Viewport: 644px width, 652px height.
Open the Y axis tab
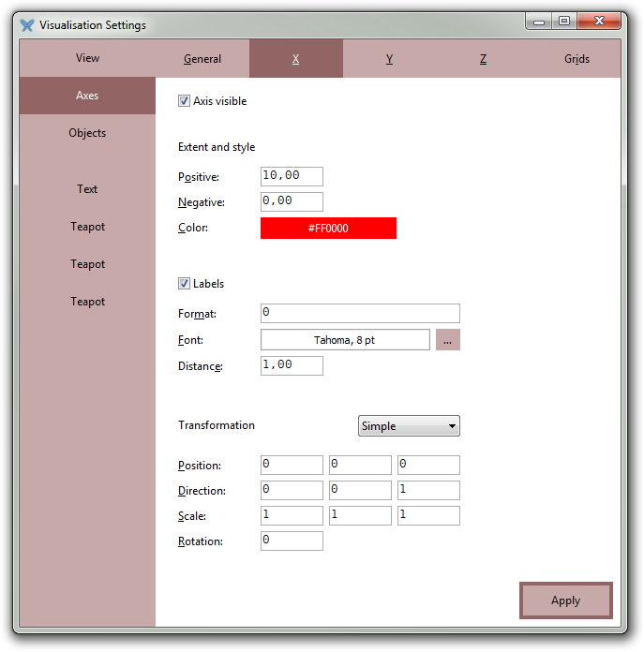(389, 59)
